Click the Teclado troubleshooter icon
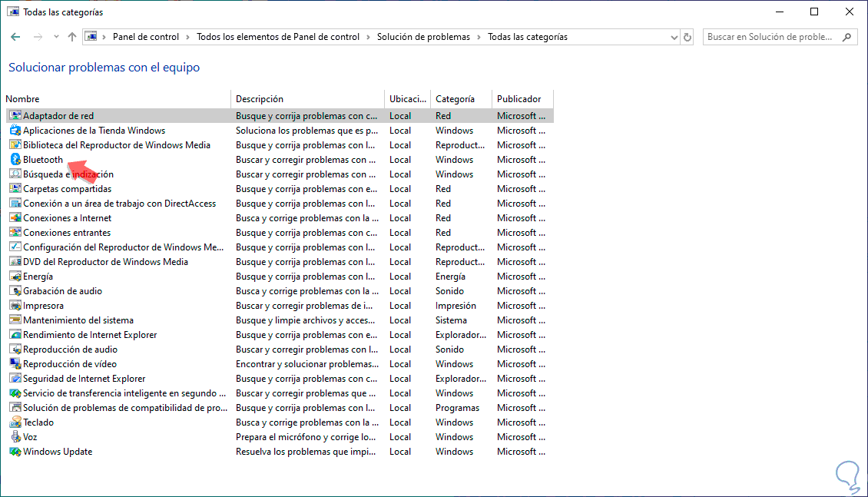The width and height of the screenshot is (868, 497). pyautogui.click(x=15, y=422)
